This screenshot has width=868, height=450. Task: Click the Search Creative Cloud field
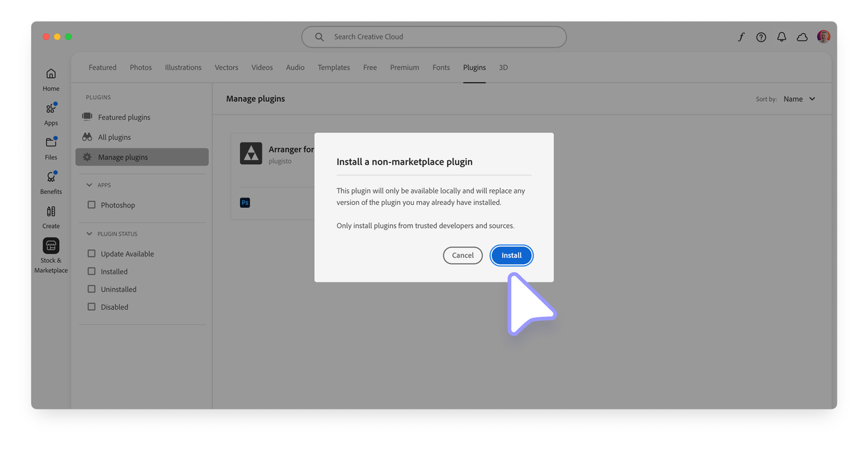(434, 37)
